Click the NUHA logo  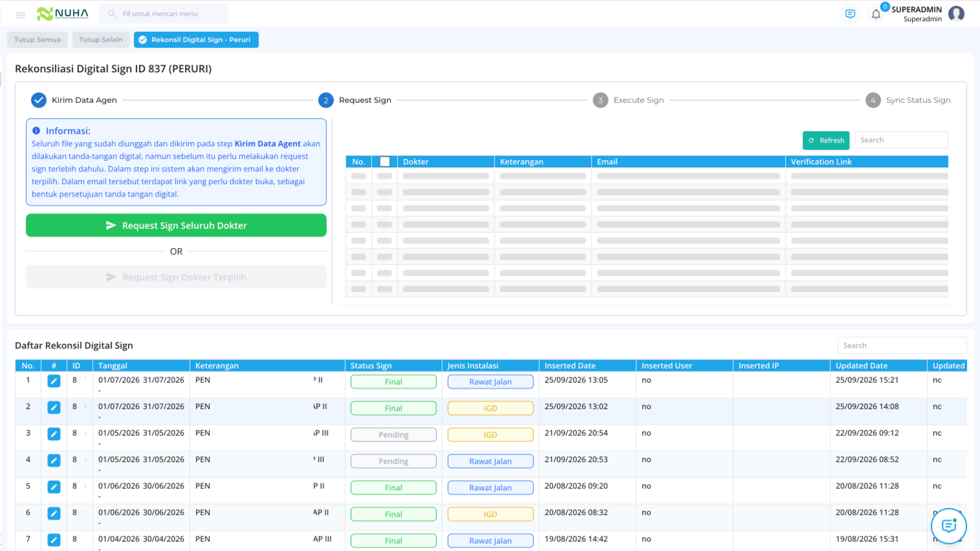(x=62, y=13)
